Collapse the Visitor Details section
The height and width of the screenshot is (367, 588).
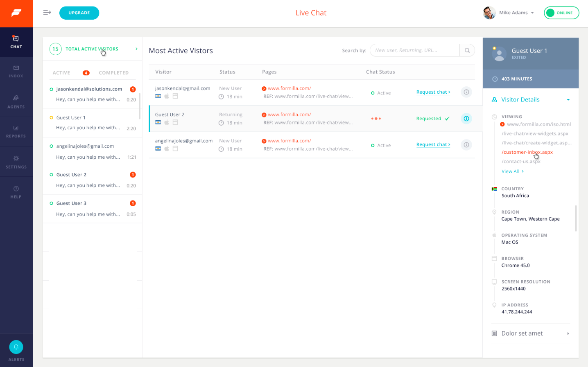tap(568, 99)
